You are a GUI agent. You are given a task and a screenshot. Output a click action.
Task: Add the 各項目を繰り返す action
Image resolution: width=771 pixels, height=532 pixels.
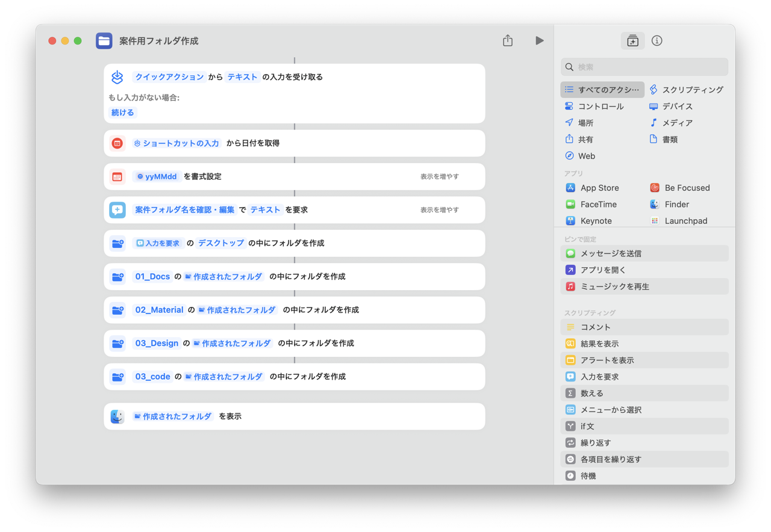[x=645, y=459]
